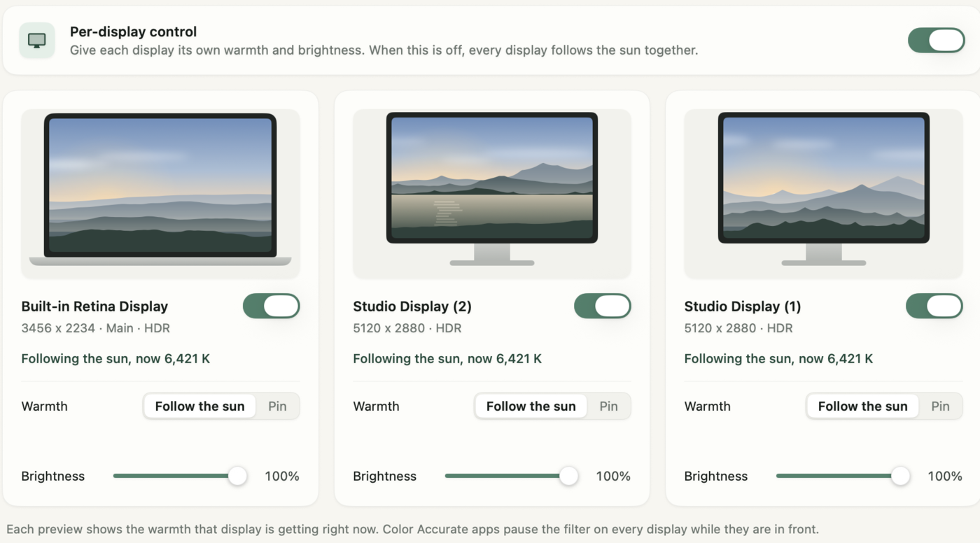The image size is (980, 543).
Task: Click the Built-in Retina Display name
Action: (94, 306)
